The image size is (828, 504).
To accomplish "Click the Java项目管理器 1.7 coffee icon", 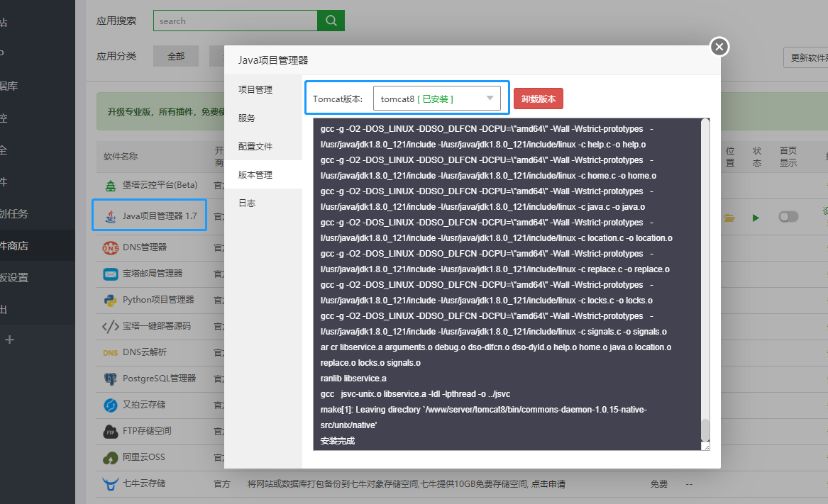I will pyautogui.click(x=110, y=216).
